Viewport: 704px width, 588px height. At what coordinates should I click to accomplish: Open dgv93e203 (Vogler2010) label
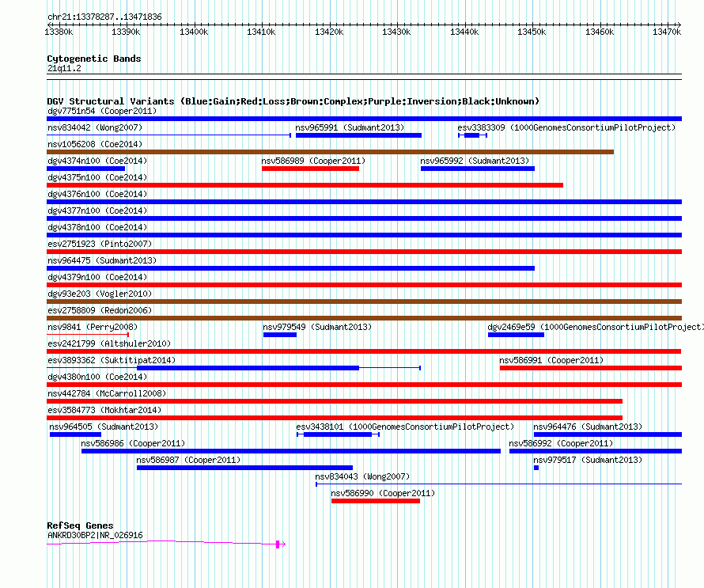point(100,294)
